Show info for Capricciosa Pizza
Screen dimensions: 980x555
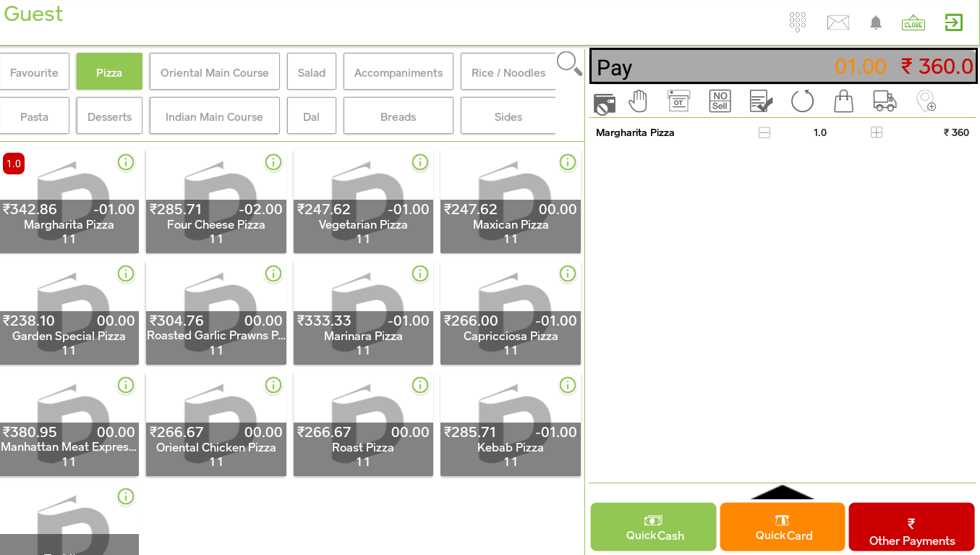coord(568,274)
